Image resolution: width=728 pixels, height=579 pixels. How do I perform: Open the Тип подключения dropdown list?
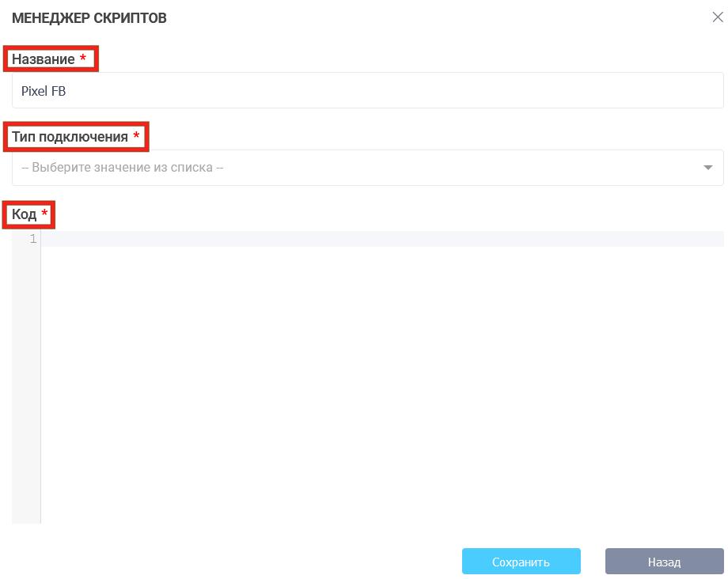(x=367, y=168)
